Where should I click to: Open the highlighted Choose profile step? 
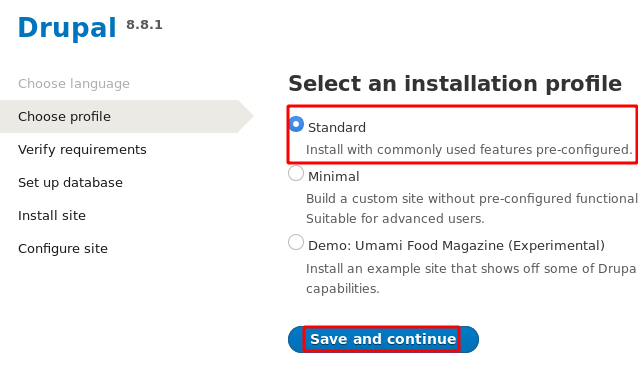(64, 116)
